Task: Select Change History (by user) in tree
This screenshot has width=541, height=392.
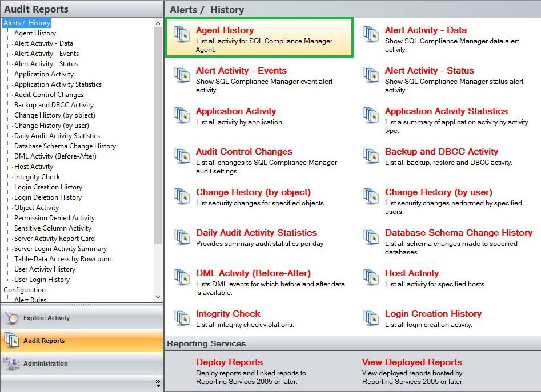Action: [51, 126]
